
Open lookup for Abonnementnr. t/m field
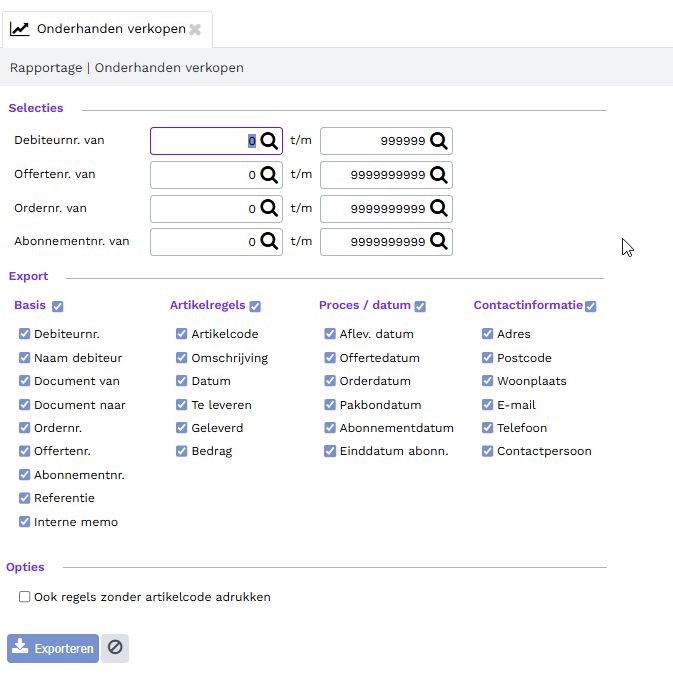[439, 241]
